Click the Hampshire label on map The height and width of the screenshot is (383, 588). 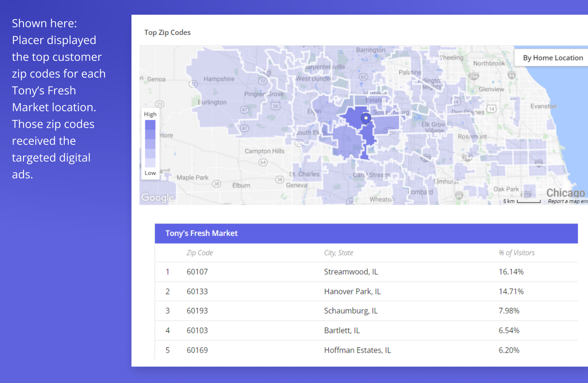219,79
